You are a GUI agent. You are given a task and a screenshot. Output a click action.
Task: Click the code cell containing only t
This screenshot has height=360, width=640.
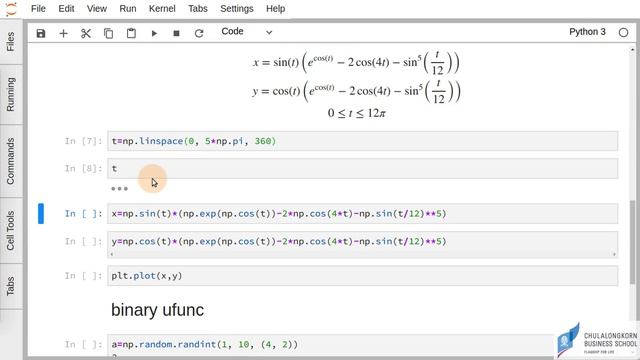(362, 169)
